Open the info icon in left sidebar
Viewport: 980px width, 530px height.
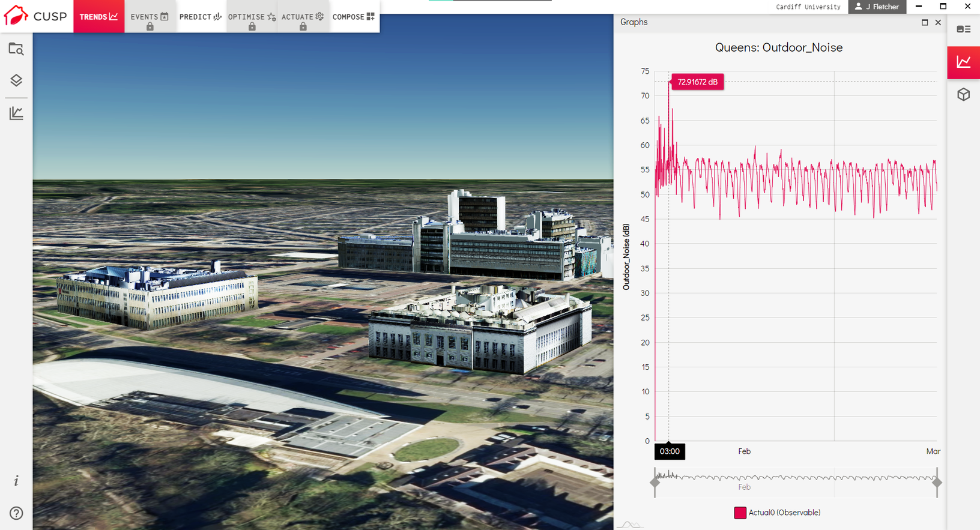coord(16,481)
